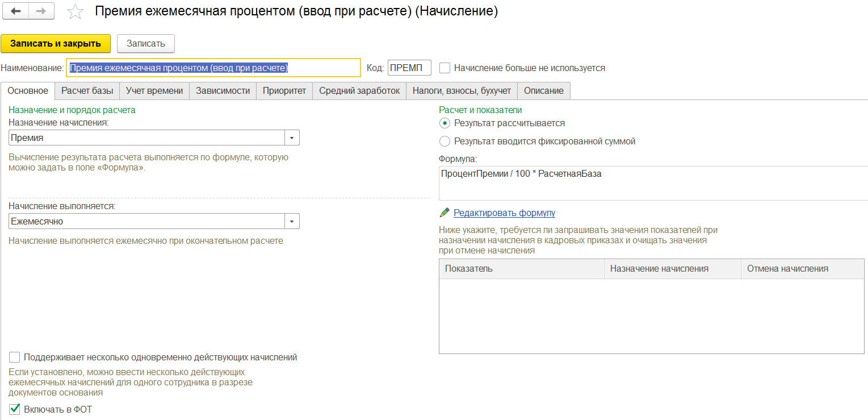Go to "Налоги, взносы, бухучет" tab
The image size is (868, 420).
pyautogui.click(x=462, y=90)
